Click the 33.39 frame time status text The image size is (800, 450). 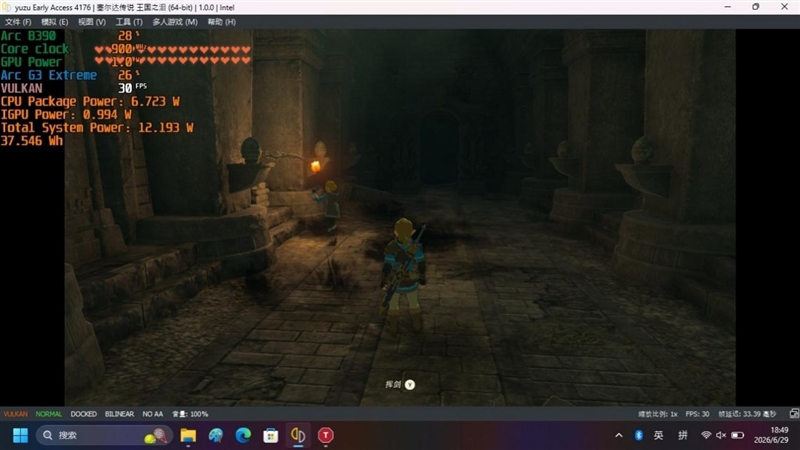(x=747, y=414)
